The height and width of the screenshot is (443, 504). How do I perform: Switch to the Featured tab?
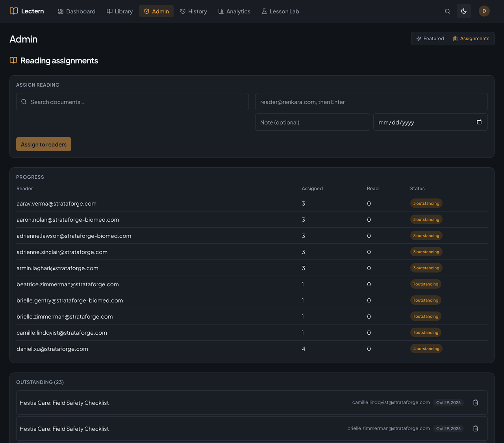pyautogui.click(x=430, y=39)
